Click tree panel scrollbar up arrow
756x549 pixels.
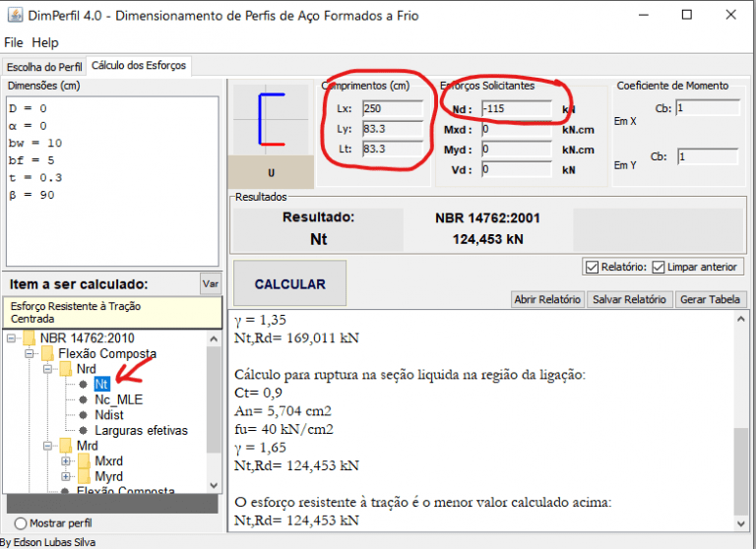(x=214, y=339)
